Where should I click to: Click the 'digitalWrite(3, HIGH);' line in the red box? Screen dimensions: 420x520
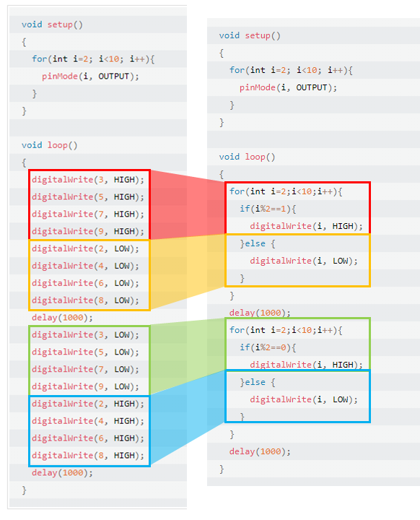[88, 180]
